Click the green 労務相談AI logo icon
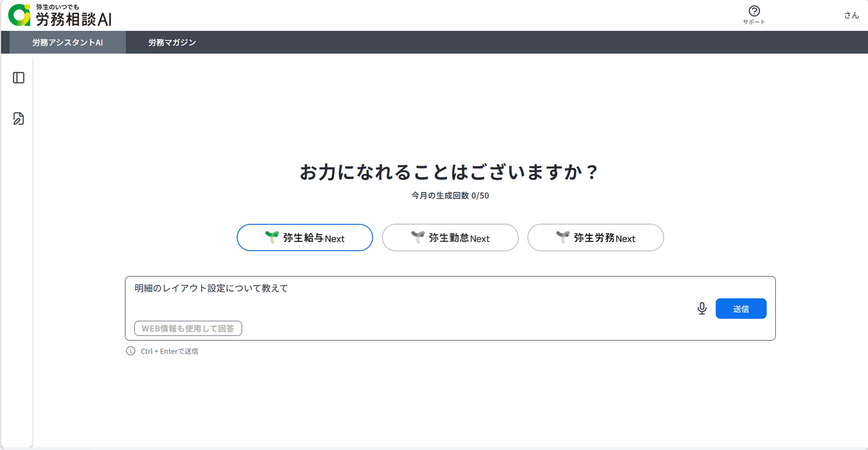The width and height of the screenshot is (868, 450). pos(19,15)
